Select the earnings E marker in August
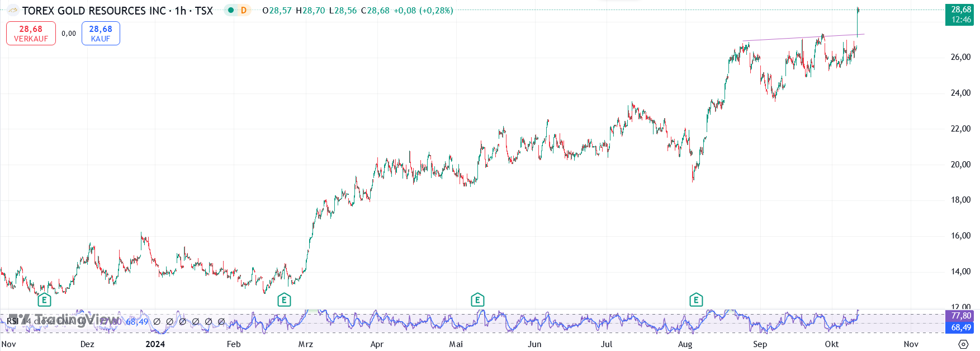 (x=696, y=300)
